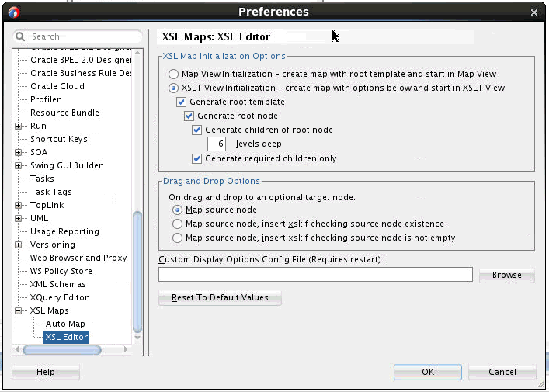Click the search magnifier icon
Image resolution: width=549 pixels, height=392 pixels.
coord(20,36)
